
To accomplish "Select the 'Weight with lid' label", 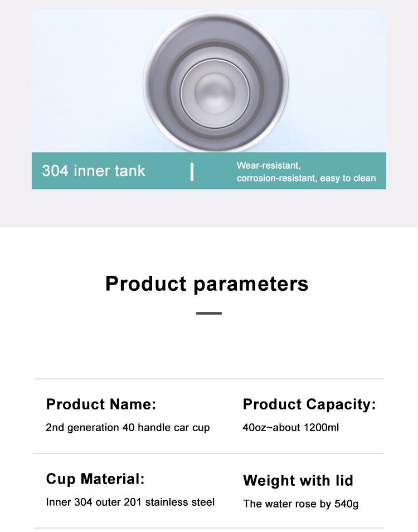I will click(298, 480).
